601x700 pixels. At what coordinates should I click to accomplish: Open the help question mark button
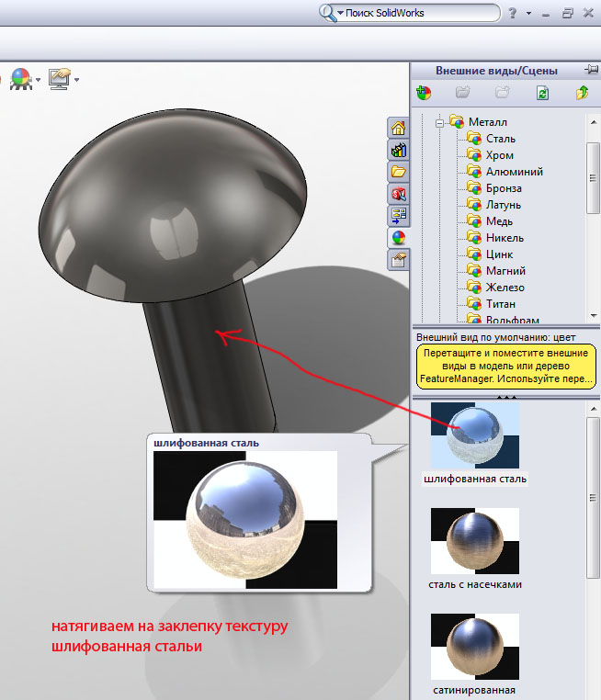tap(512, 13)
